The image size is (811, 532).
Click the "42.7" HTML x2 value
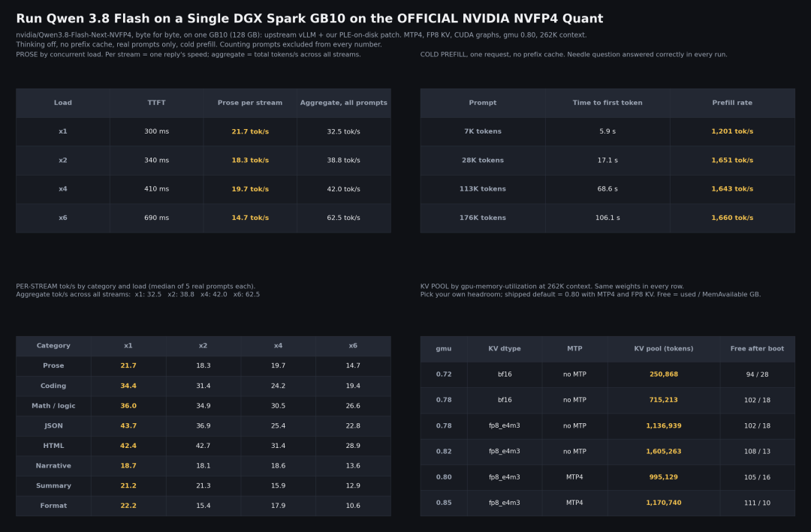(204, 446)
